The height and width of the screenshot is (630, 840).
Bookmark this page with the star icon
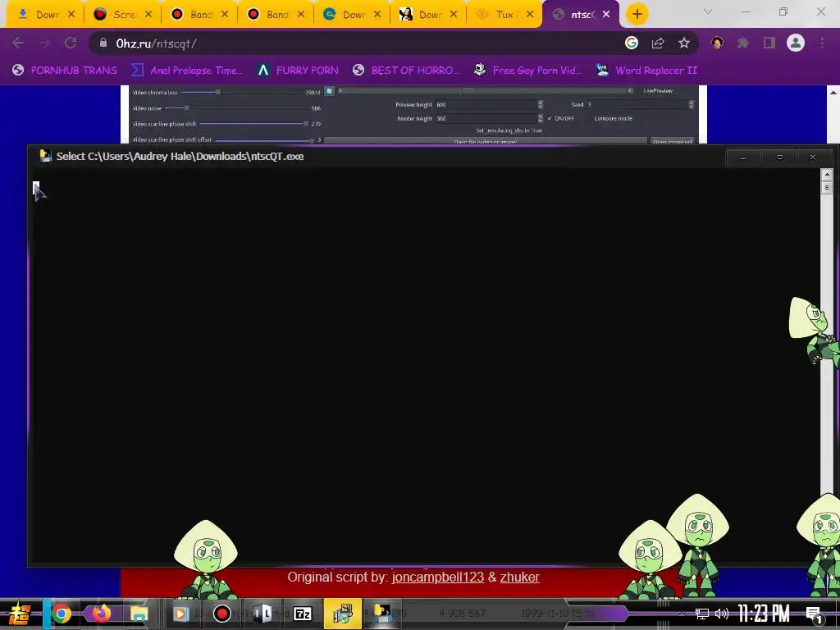click(684, 43)
